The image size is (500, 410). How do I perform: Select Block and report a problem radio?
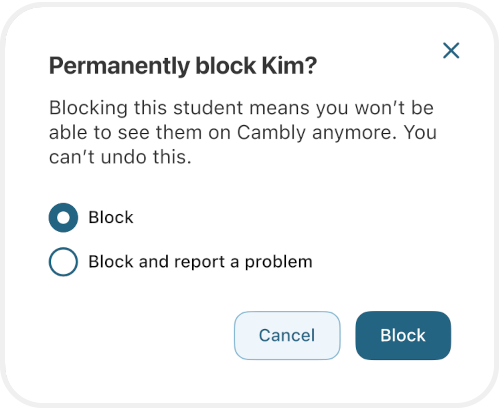click(63, 262)
